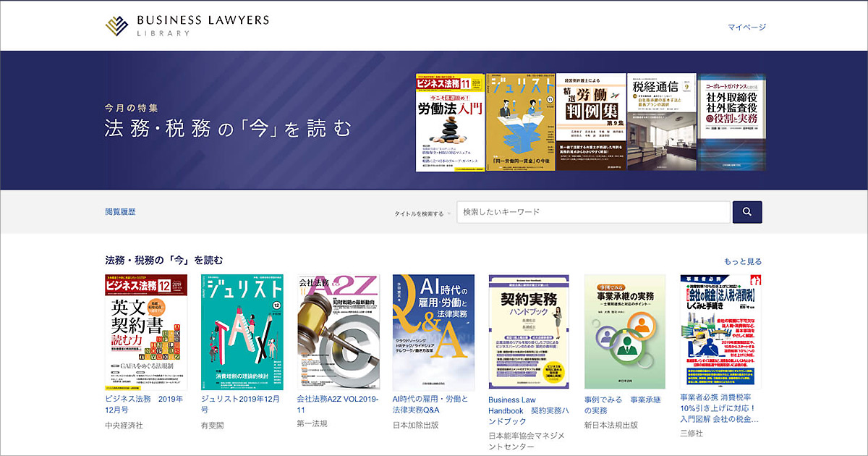Screen dimensions: 868x456
Task: Click もっと見る link
Action: pos(743,261)
